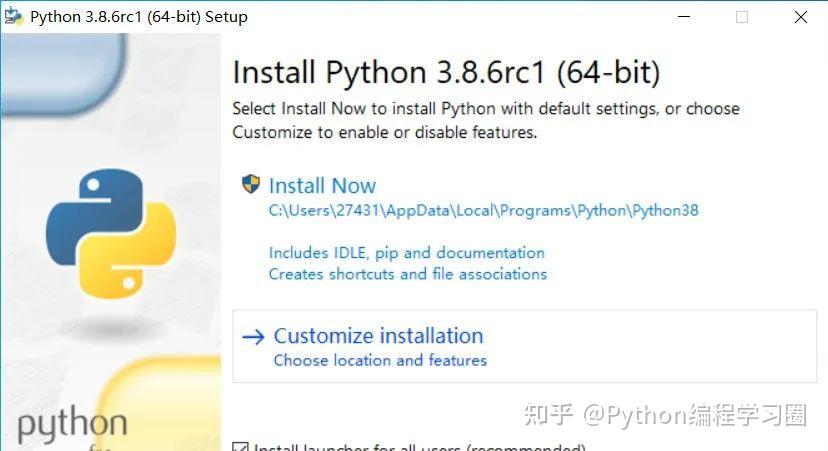828x451 pixels.
Task: Toggle the Install launcher for all users checkbox
Action: coord(240,448)
